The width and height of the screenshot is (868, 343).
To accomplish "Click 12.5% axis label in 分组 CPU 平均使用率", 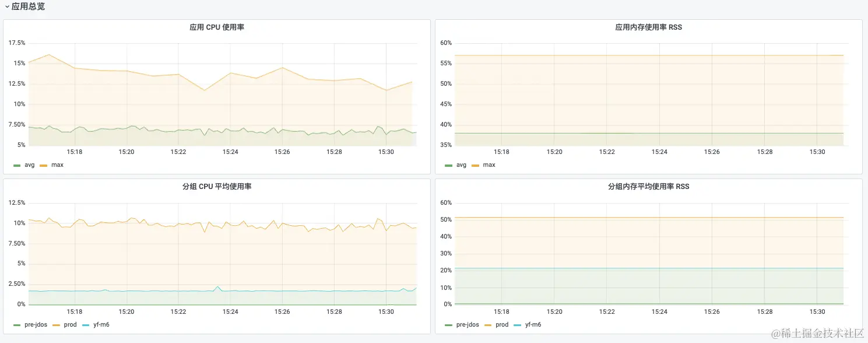I will pos(17,203).
